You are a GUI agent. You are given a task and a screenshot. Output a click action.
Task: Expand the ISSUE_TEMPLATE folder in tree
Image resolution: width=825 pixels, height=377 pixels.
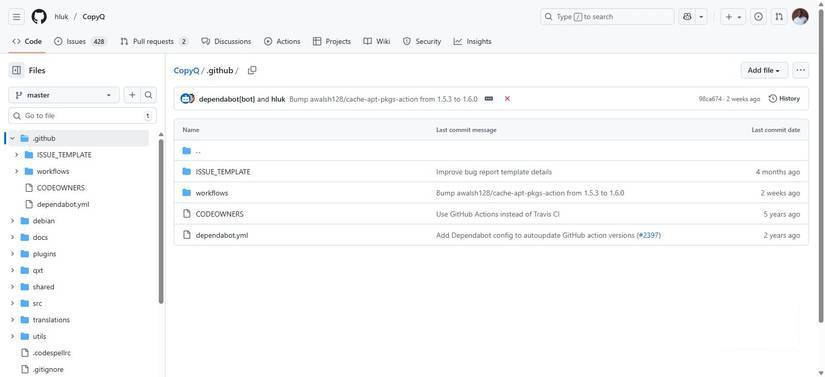tap(16, 155)
